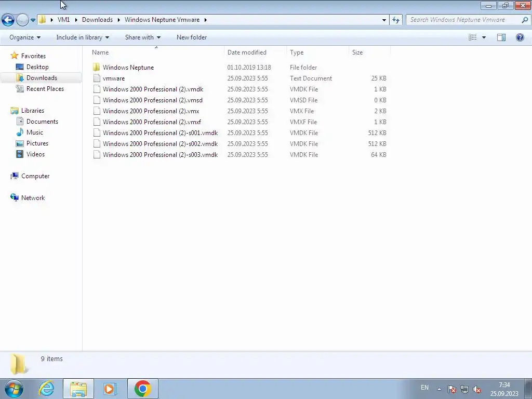Select Network in navigation pane
The width and height of the screenshot is (532, 399).
33,198
